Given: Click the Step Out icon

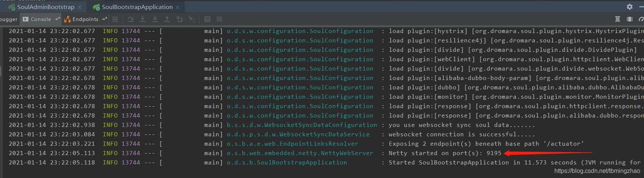Looking at the screenshot, I should [x=167, y=19].
